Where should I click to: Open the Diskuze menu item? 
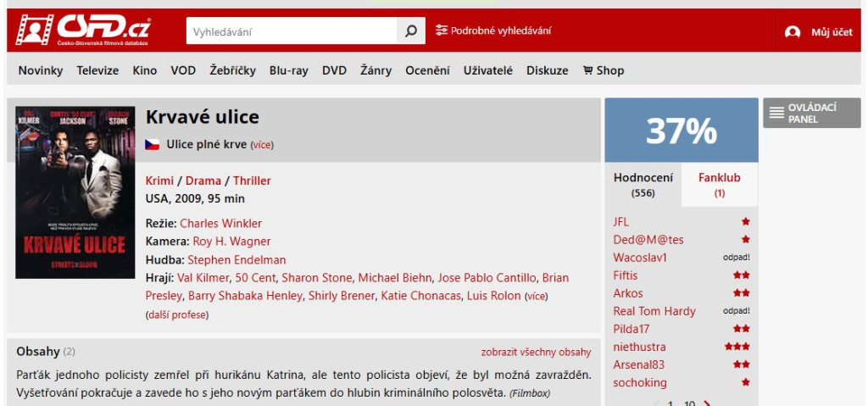(x=547, y=70)
